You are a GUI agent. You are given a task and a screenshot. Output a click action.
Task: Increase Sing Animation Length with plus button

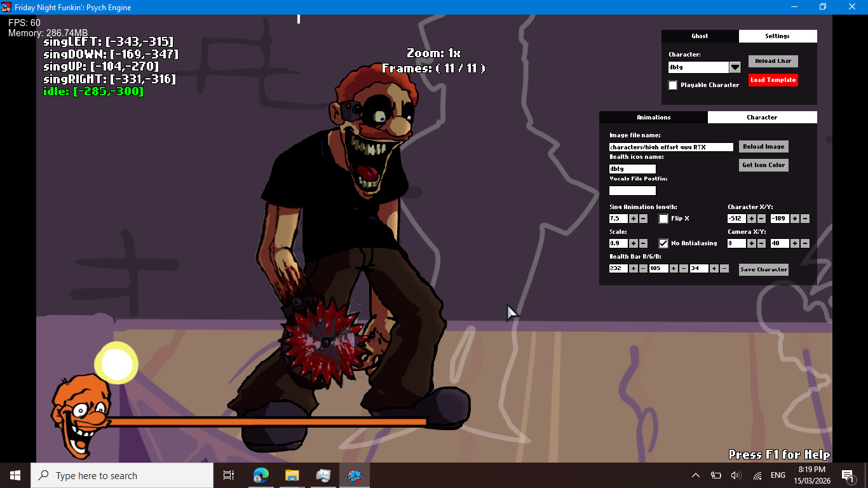(634, 219)
